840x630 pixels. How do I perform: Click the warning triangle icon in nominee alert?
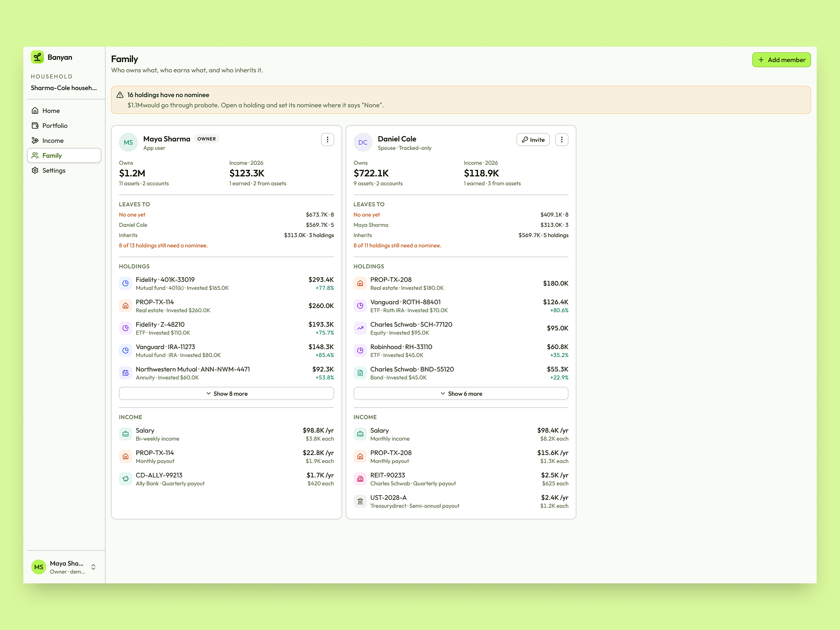click(120, 95)
